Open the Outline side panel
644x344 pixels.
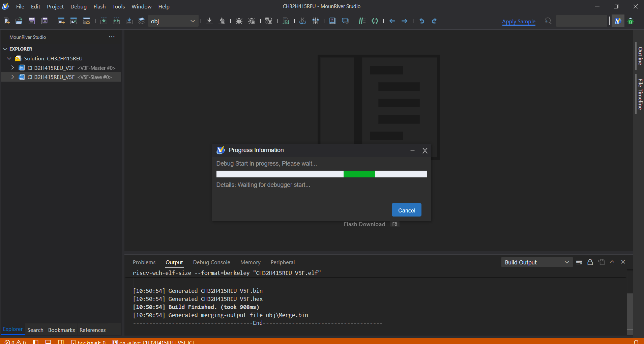click(640, 56)
